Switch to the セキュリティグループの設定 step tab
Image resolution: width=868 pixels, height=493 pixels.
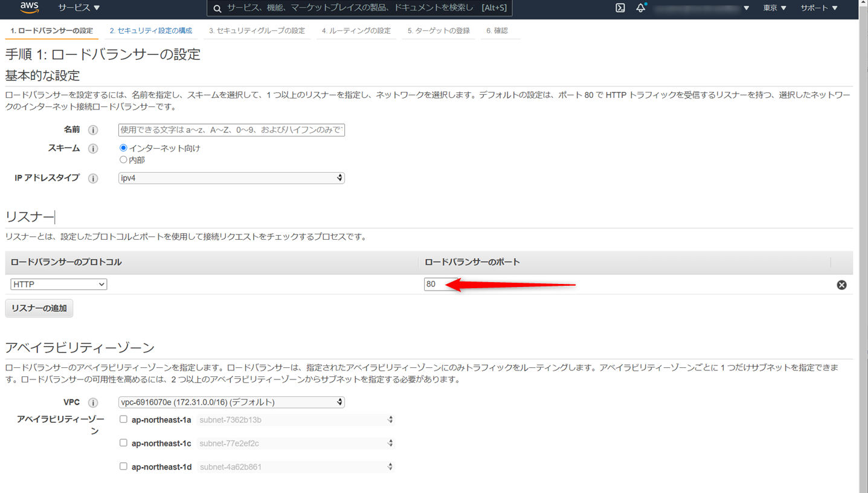pos(257,30)
